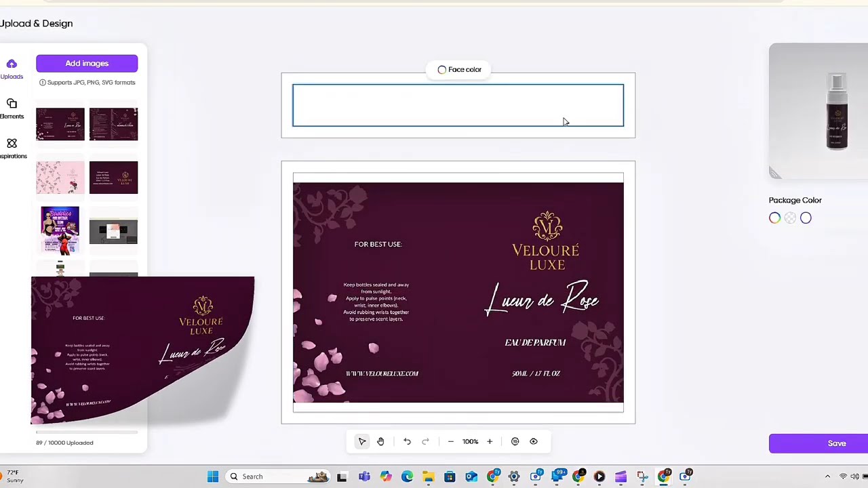Open Microsoft Teams from the taskbar
This screenshot has width=868, height=488.
(364, 476)
